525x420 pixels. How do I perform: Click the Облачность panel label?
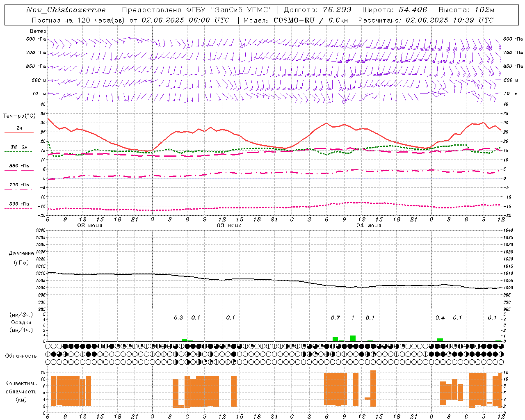[21, 356]
